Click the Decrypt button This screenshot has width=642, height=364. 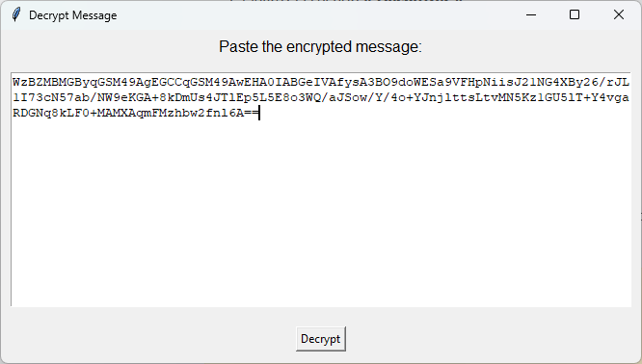[x=321, y=339]
